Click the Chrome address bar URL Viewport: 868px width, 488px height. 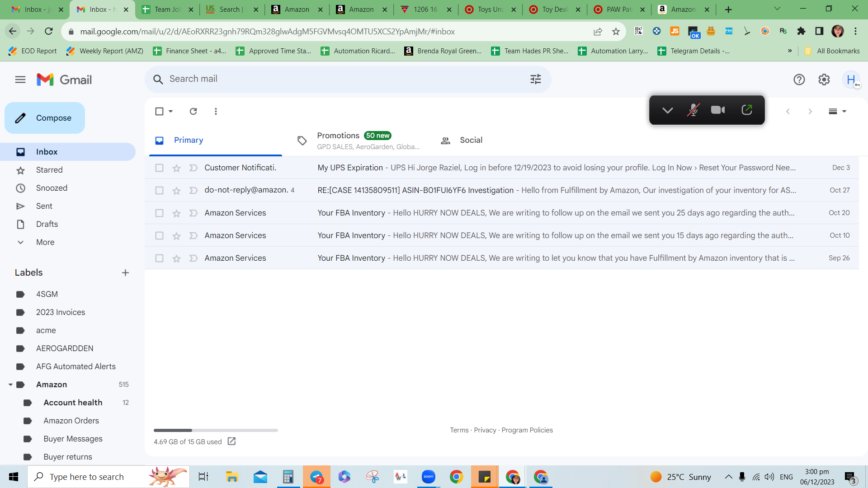coord(267,31)
